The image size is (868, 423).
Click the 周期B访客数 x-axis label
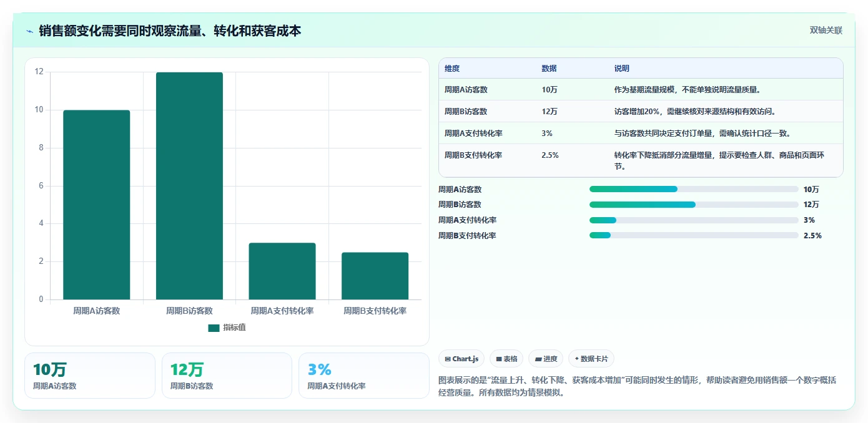pyautogui.click(x=189, y=311)
